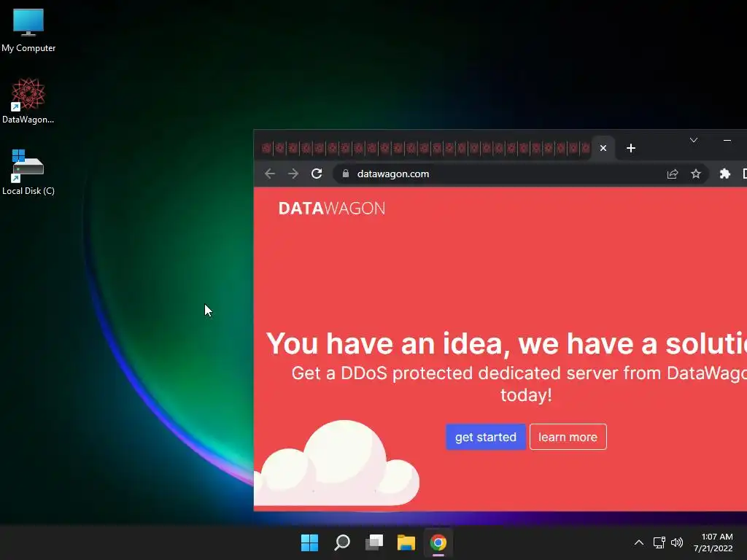The height and width of the screenshot is (560, 747).
Task: Open the My Computer desktop icon
Action: coord(28,30)
